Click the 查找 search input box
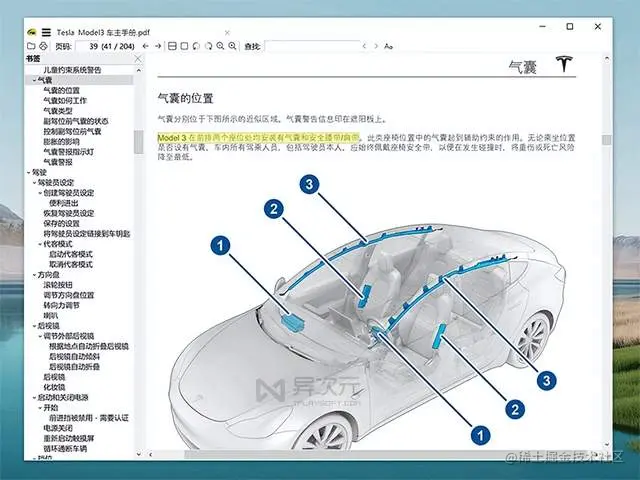 click(312, 46)
